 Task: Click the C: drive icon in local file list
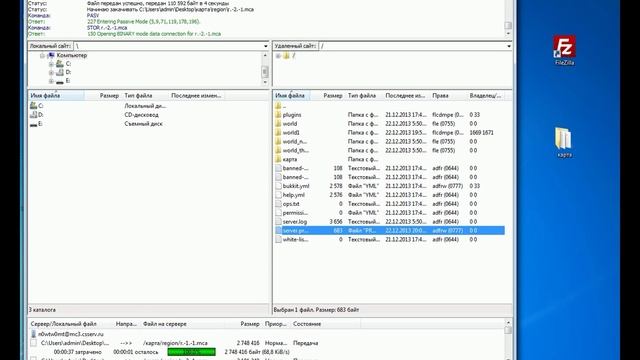pos(33,106)
